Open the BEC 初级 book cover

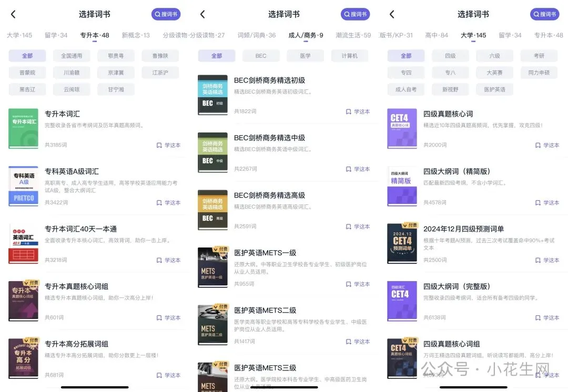pyautogui.click(x=212, y=95)
